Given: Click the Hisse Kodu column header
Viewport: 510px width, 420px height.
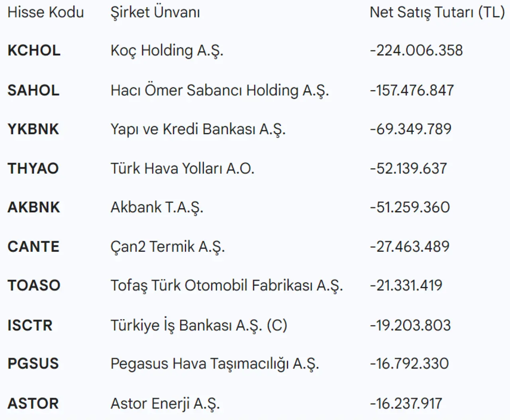Looking at the screenshot, I should pyautogui.click(x=45, y=12).
